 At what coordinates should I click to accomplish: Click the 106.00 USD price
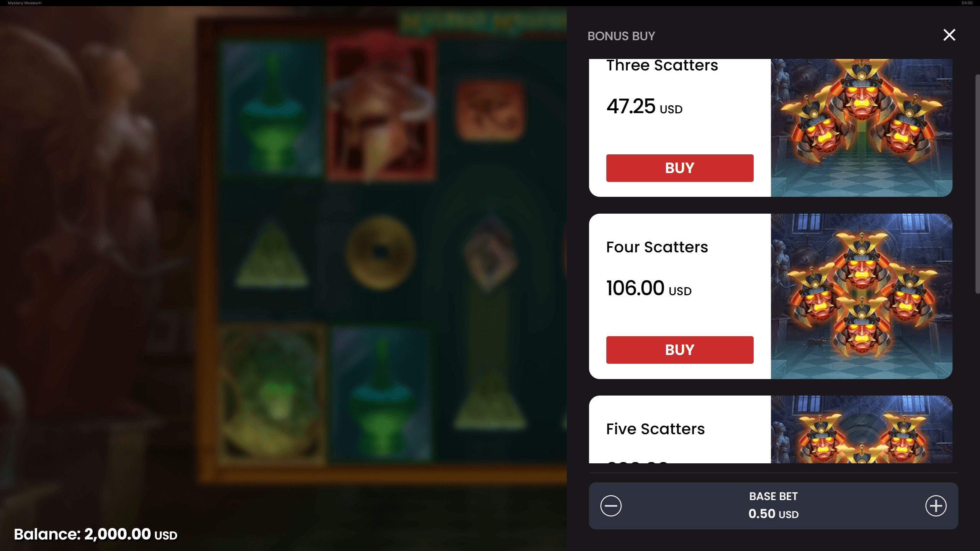click(x=648, y=288)
